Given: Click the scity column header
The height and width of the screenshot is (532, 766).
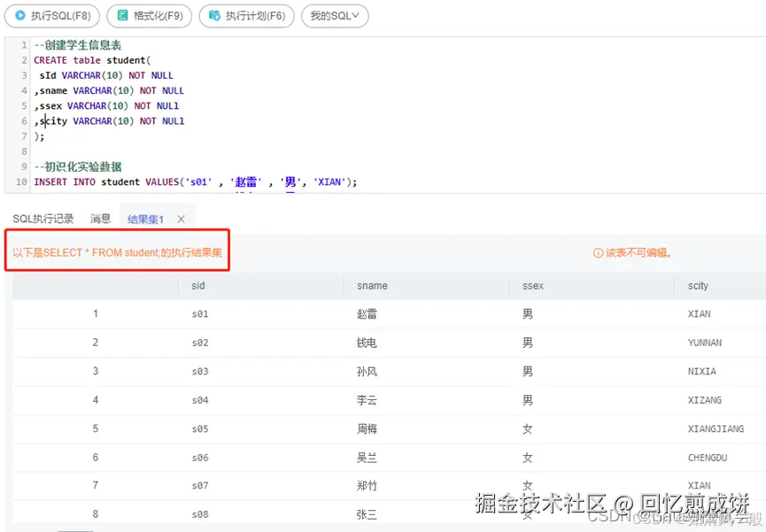Looking at the screenshot, I should (698, 286).
